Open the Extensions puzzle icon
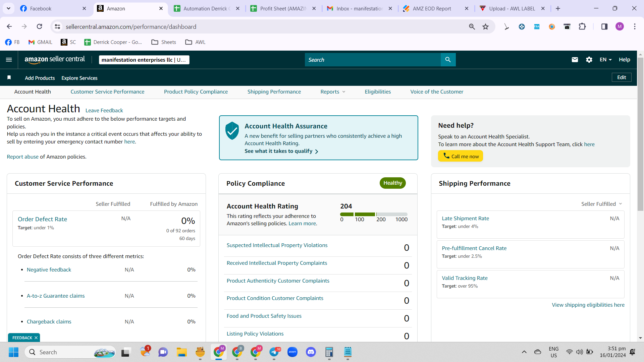 pos(582,26)
